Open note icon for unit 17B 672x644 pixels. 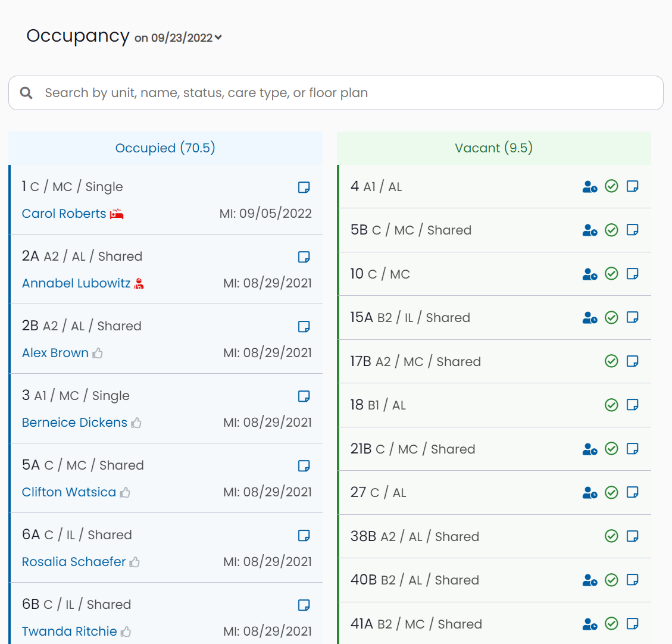click(633, 361)
